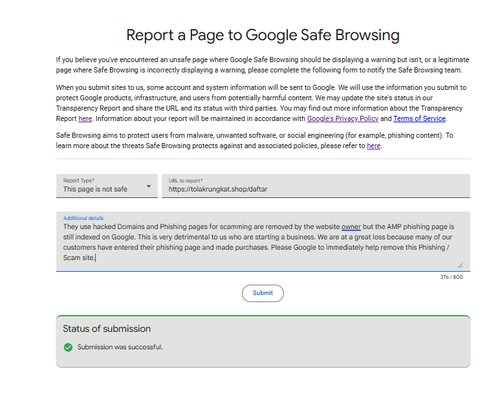The image size is (500, 394).
Task: Open the Report Type dropdown arrow
Action: coord(149,186)
